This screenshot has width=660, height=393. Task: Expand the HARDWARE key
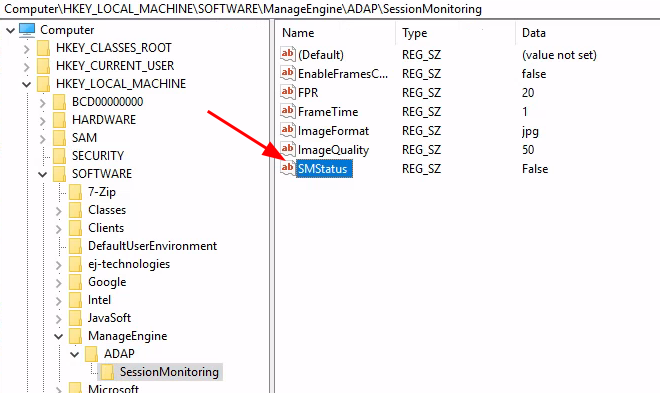point(43,121)
